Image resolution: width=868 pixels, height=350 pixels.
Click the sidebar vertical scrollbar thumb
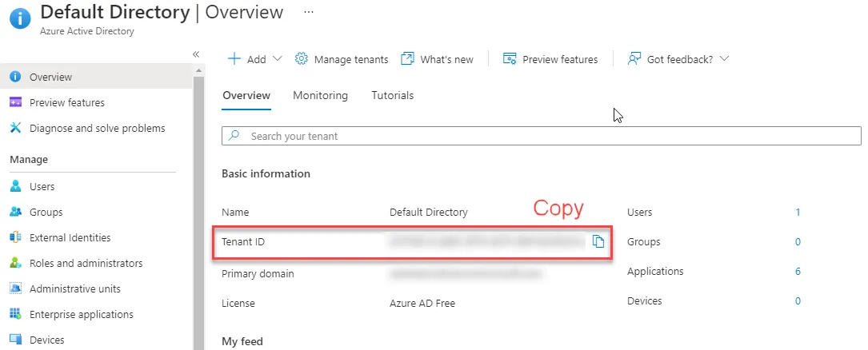[x=198, y=213]
